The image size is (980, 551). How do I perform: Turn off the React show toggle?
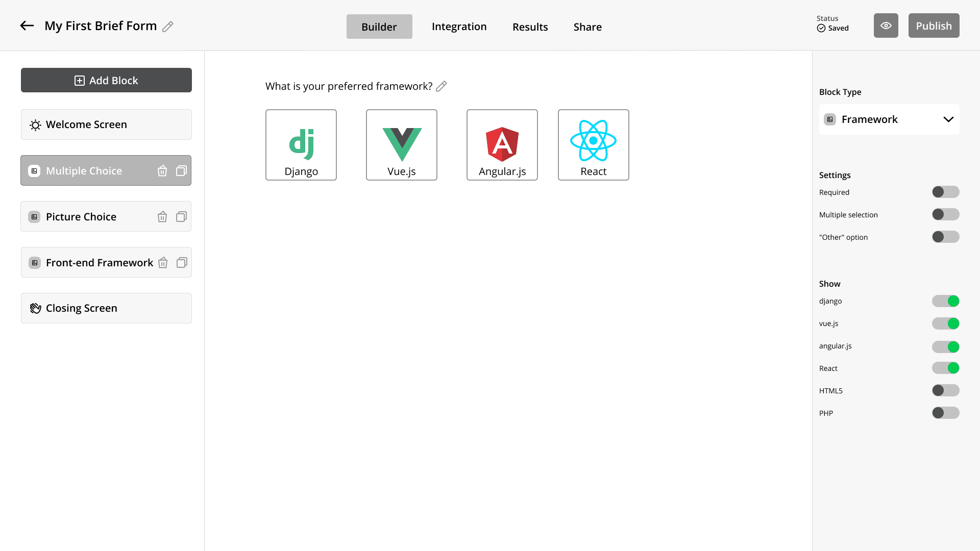tap(945, 368)
